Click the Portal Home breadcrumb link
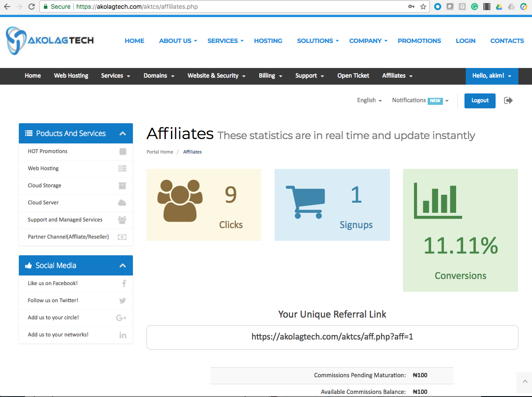Screen dimensions: 532x397 pos(160,152)
